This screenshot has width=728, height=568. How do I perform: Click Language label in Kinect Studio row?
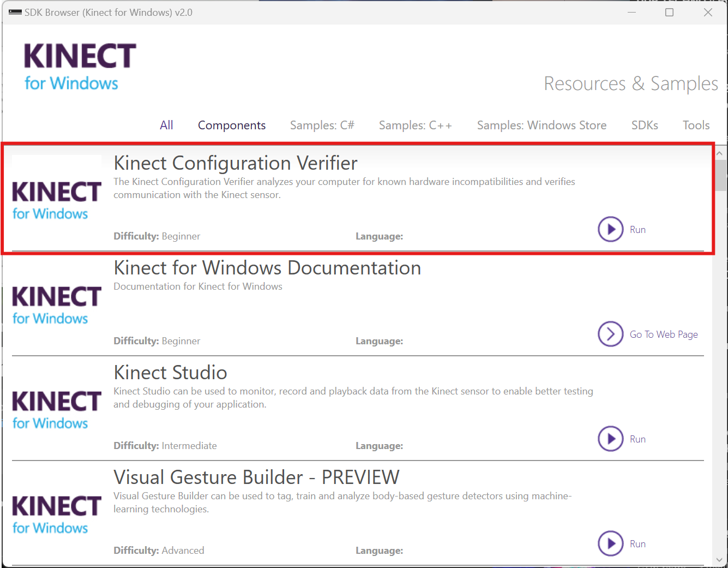coord(380,446)
